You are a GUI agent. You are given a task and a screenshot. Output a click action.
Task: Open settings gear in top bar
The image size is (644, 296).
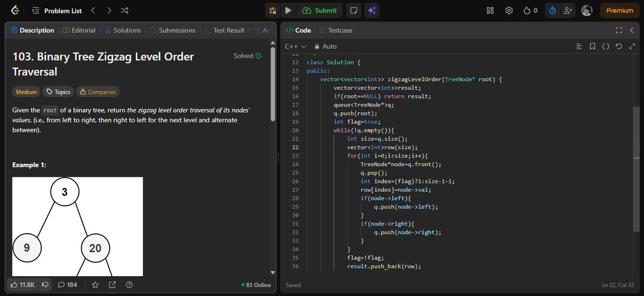[x=509, y=10]
